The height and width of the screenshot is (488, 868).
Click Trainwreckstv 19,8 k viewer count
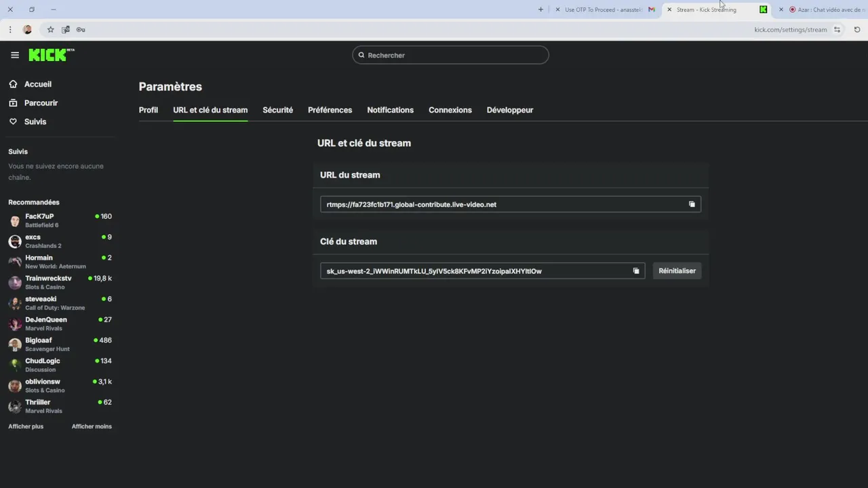pos(100,279)
